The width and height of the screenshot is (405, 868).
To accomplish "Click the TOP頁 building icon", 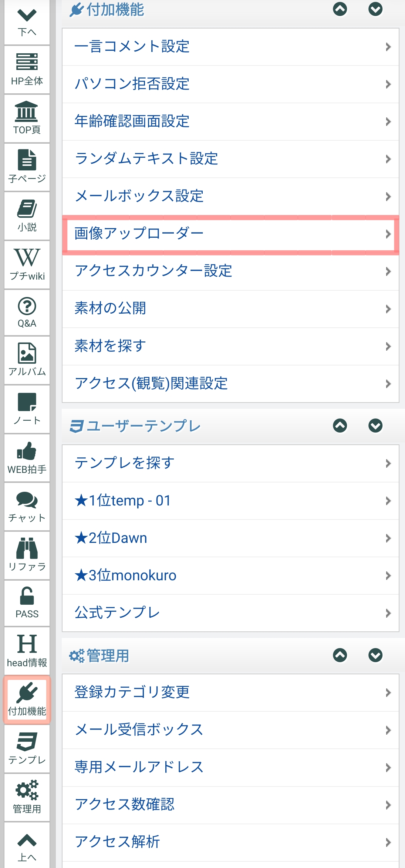I will click(x=27, y=118).
